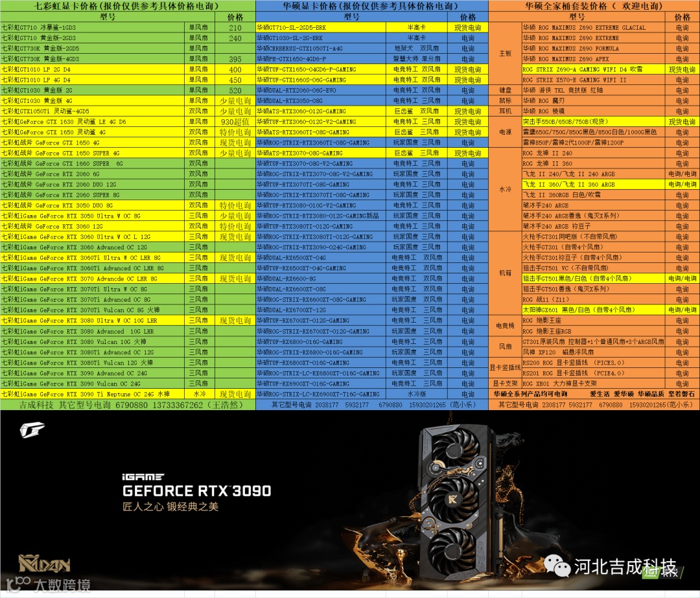Select the 七彩虹显卡价格 green table title

128,6
